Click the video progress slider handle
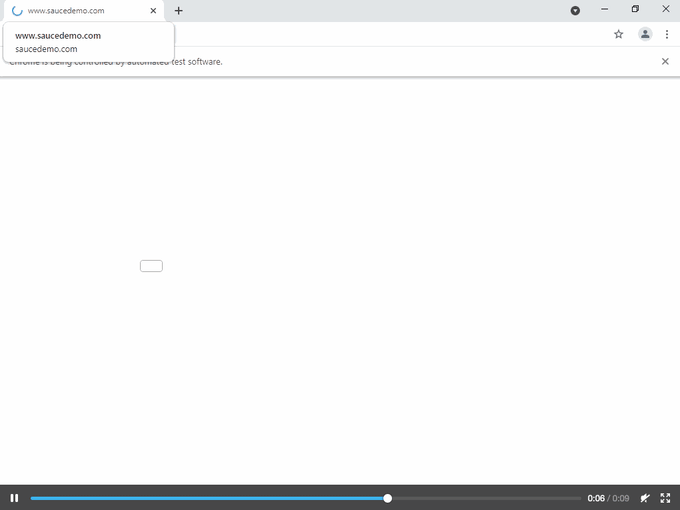Screen dimensions: 680x510 (388, 498)
